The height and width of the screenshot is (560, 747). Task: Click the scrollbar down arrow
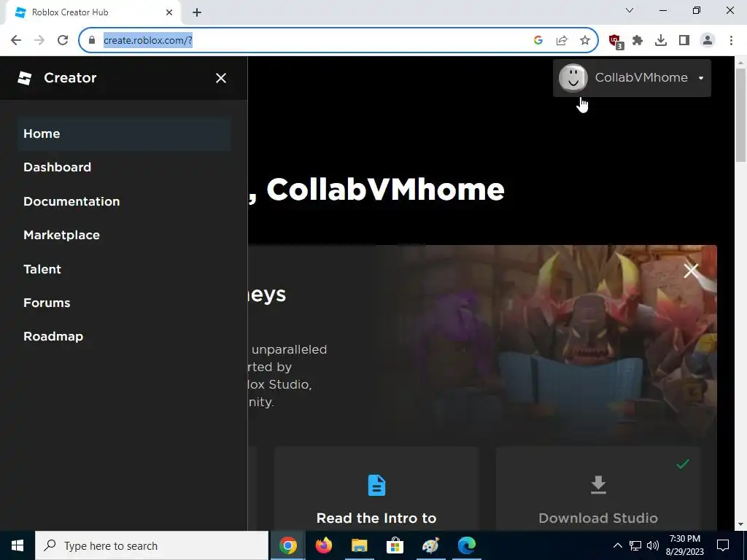tap(741, 525)
